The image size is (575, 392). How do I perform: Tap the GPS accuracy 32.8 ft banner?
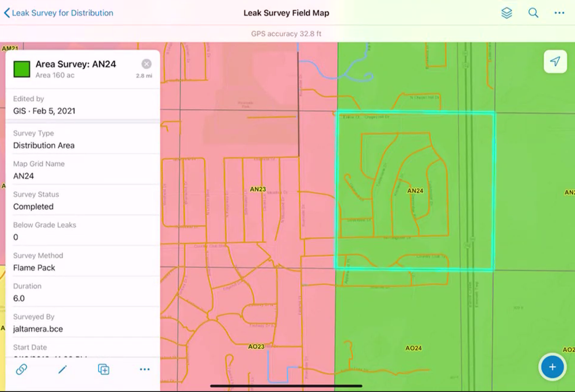pos(287,34)
